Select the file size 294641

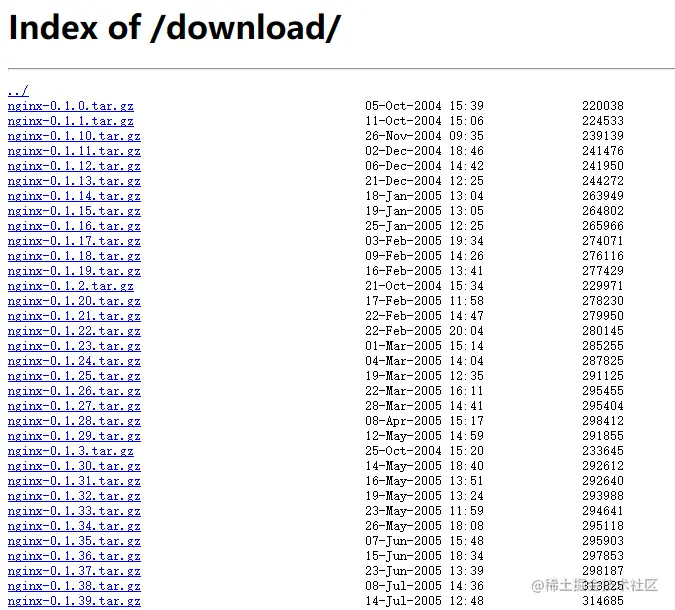click(x=603, y=511)
